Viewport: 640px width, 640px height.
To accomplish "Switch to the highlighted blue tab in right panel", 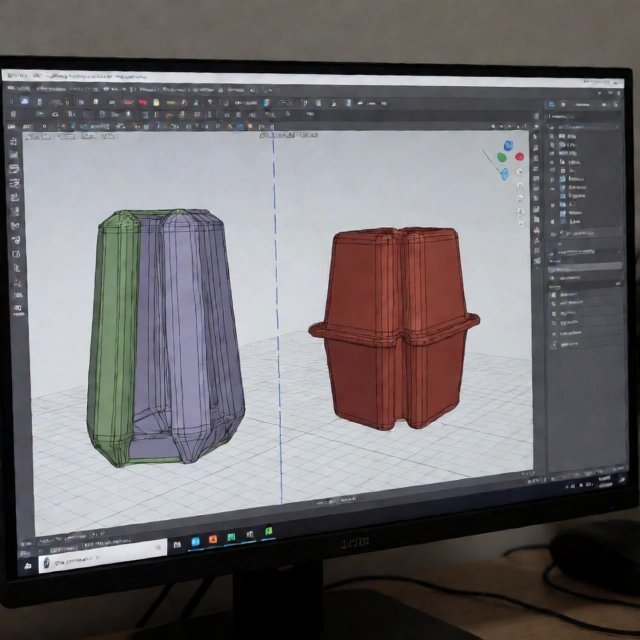I will click(551, 104).
